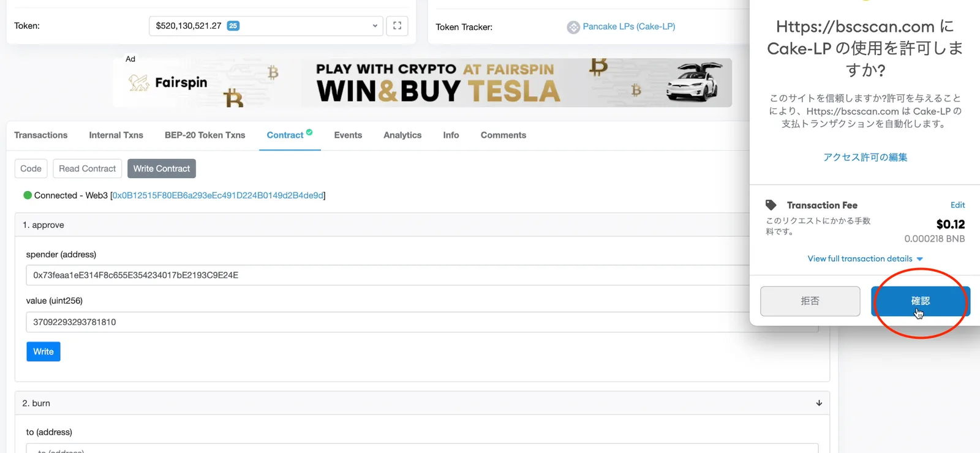The image size is (980, 453).
Task: Show the contract Code view
Action: point(31,168)
